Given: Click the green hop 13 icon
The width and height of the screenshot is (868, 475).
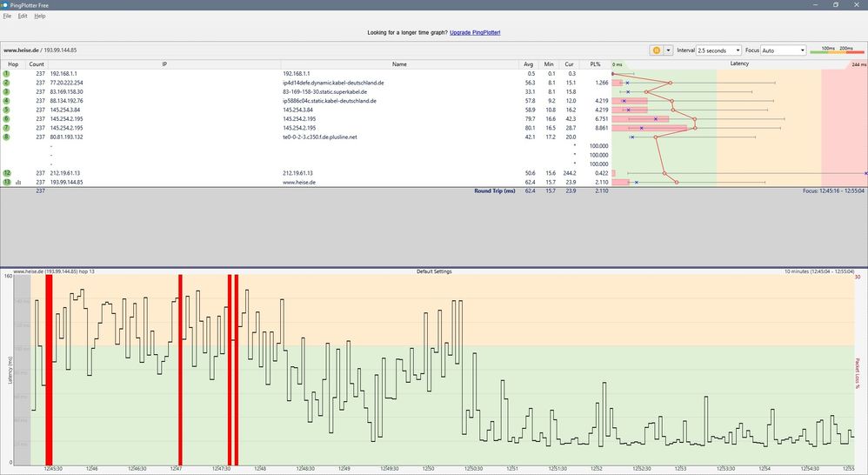Looking at the screenshot, I should [7, 182].
